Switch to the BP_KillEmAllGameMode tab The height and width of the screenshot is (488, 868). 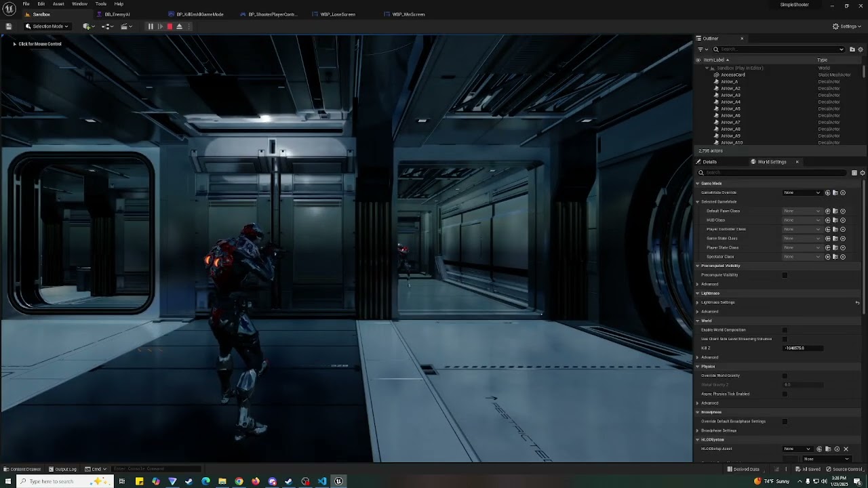199,14
